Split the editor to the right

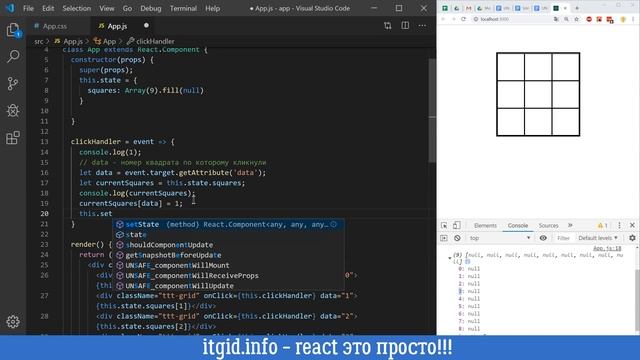pos(405,26)
